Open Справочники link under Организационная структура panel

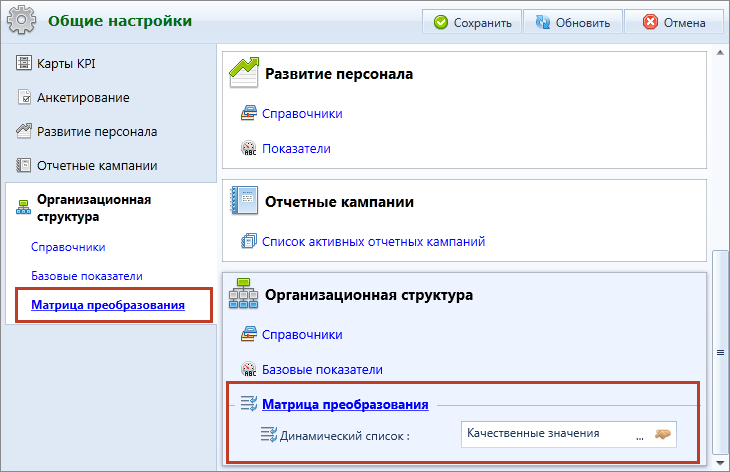click(302, 335)
